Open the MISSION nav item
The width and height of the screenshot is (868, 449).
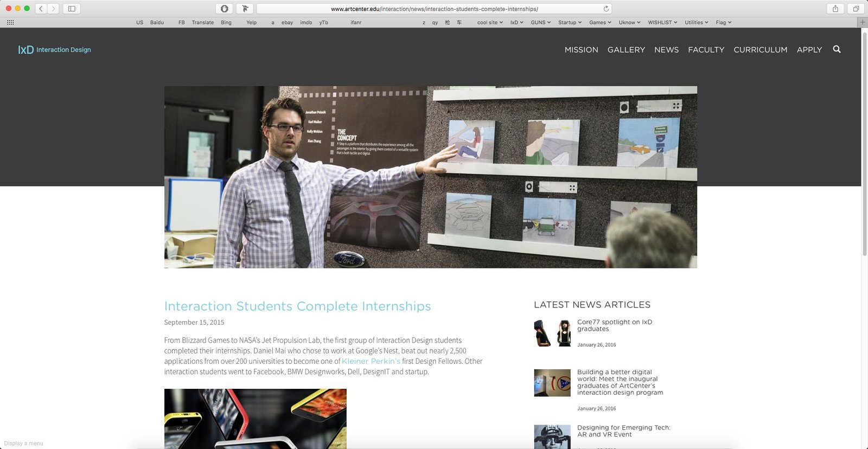coord(581,49)
